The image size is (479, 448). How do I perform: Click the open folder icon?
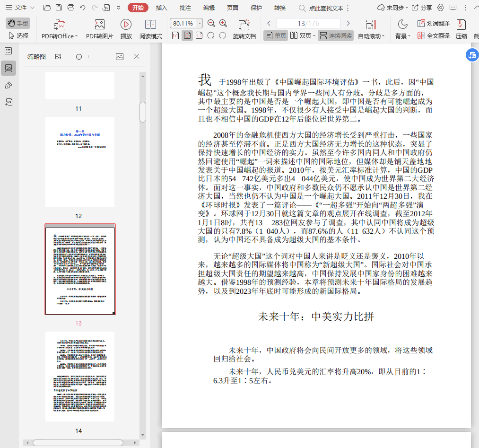pos(47,8)
